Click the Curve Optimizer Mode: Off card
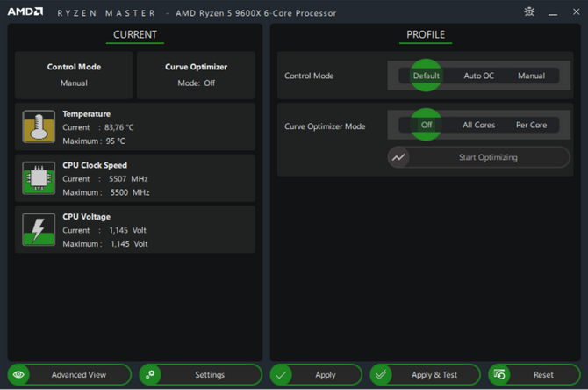This screenshot has width=588, height=390. [x=196, y=75]
